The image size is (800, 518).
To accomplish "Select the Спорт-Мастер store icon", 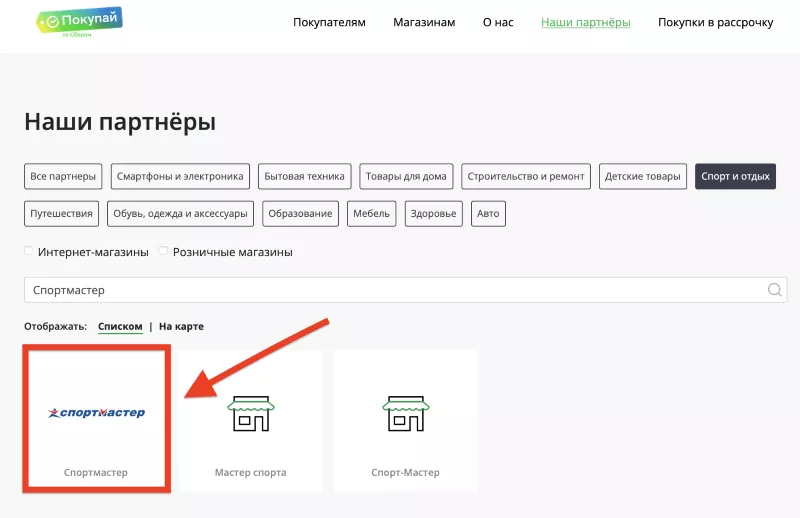I will pos(406,413).
